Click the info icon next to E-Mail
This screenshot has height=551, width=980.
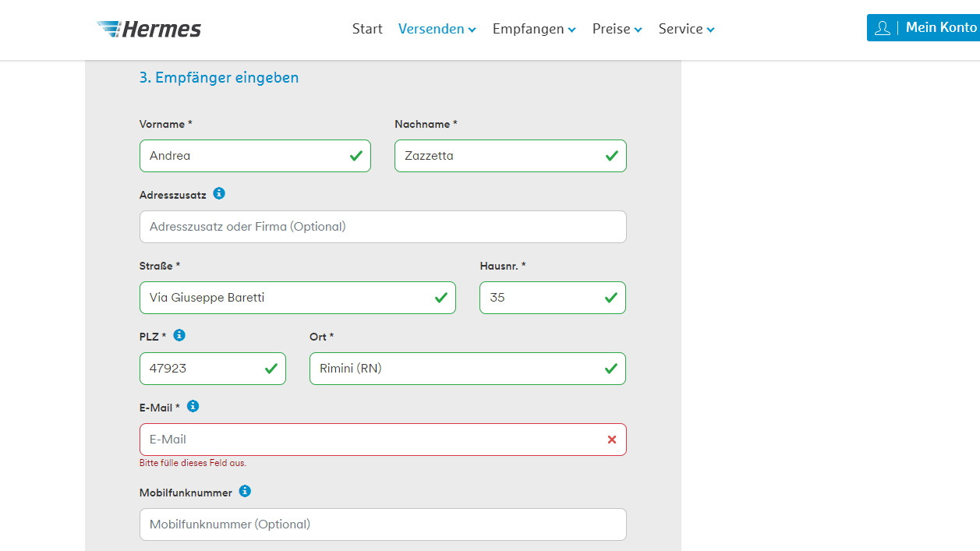[x=193, y=406]
